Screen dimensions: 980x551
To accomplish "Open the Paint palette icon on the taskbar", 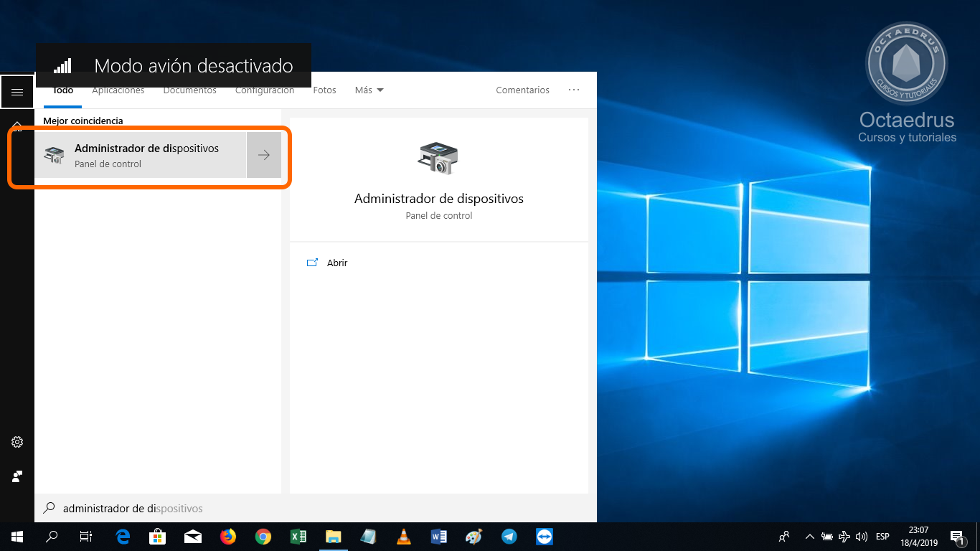I will coord(474,537).
